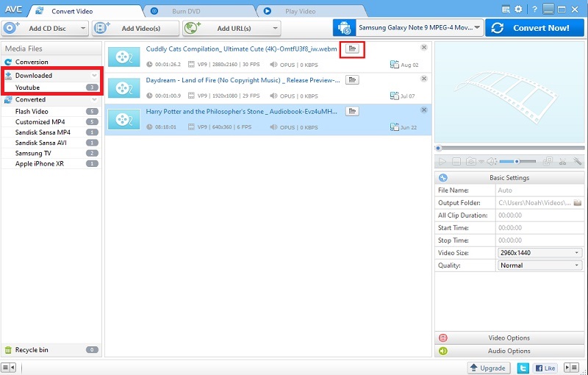The width and height of the screenshot is (588, 375).
Task: Open the Samsung Galaxy Note 9 output profile dropdown
Action: click(419, 28)
